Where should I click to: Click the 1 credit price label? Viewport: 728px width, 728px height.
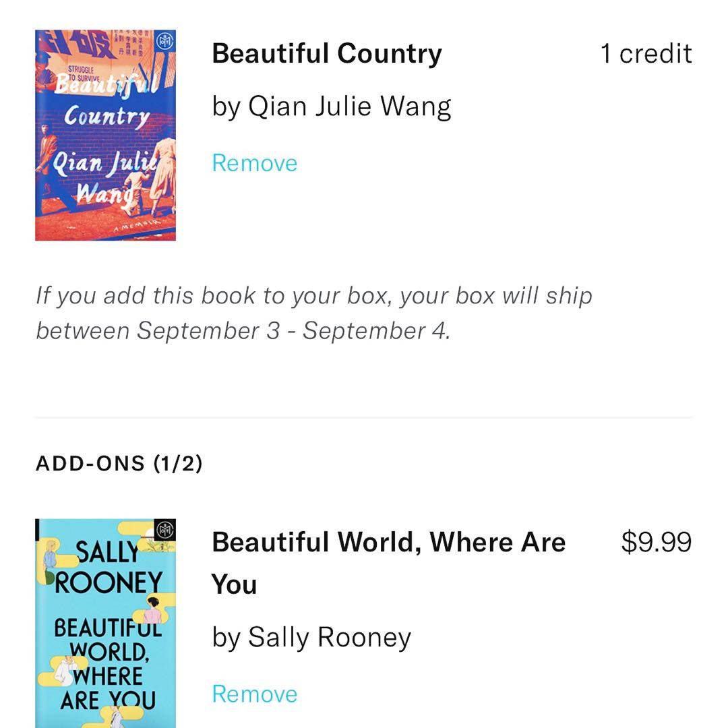click(x=646, y=54)
